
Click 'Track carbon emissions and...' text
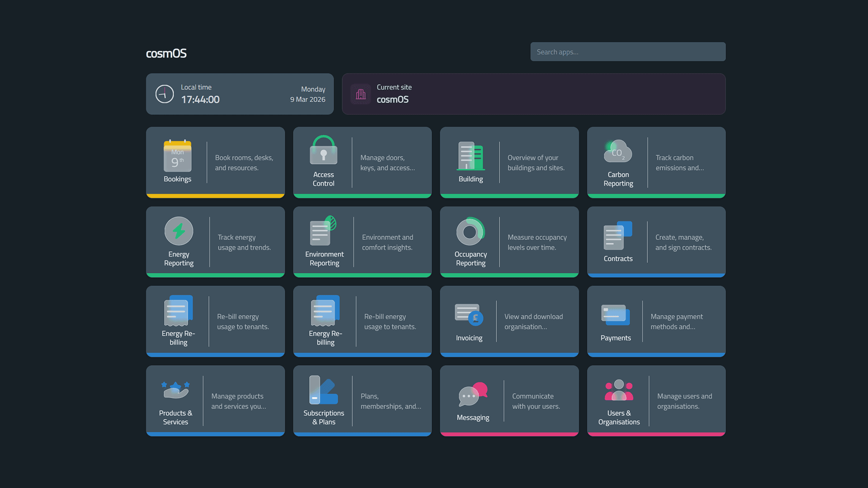coord(679,163)
